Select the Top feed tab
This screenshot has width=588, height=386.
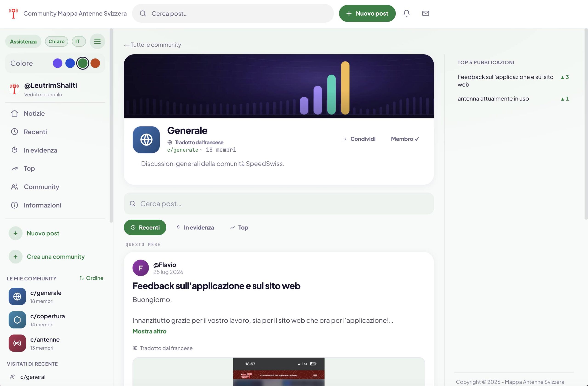tap(239, 227)
